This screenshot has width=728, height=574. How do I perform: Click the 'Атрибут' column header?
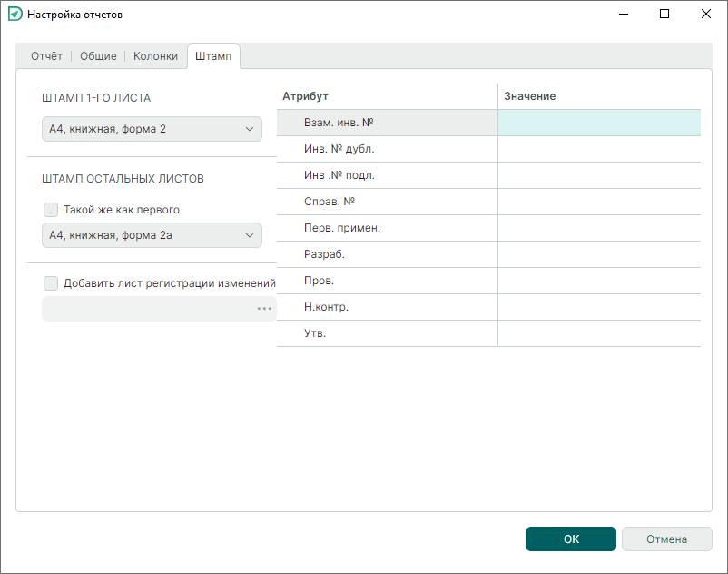tap(387, 96)
